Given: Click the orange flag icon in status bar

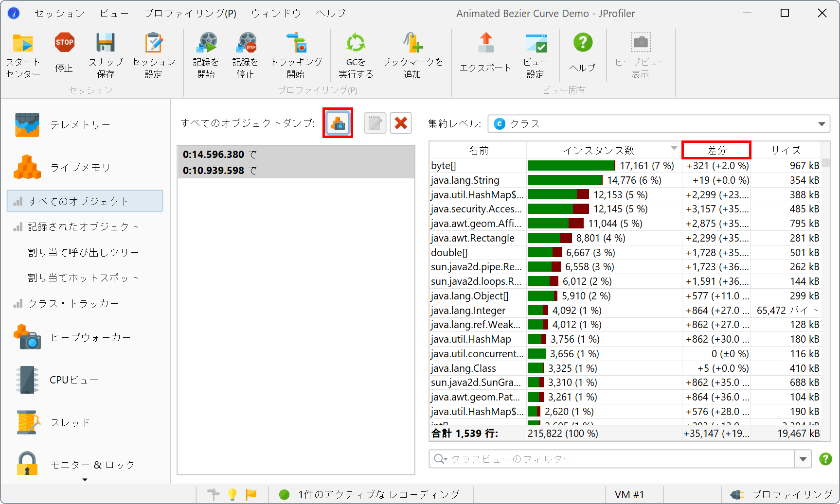Looking at the screenshot, I should click(x=251, y=494).
